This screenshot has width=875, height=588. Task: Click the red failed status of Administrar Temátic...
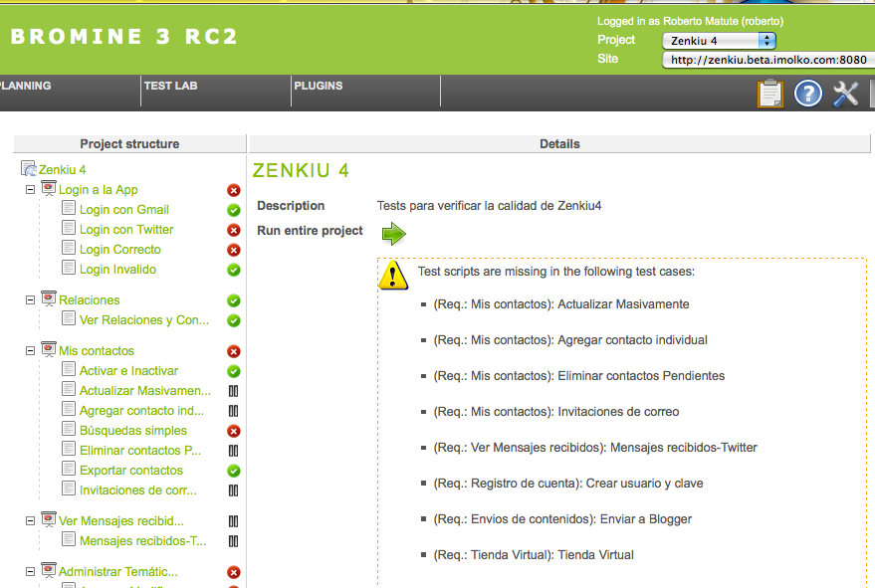(x=234, y=572)
